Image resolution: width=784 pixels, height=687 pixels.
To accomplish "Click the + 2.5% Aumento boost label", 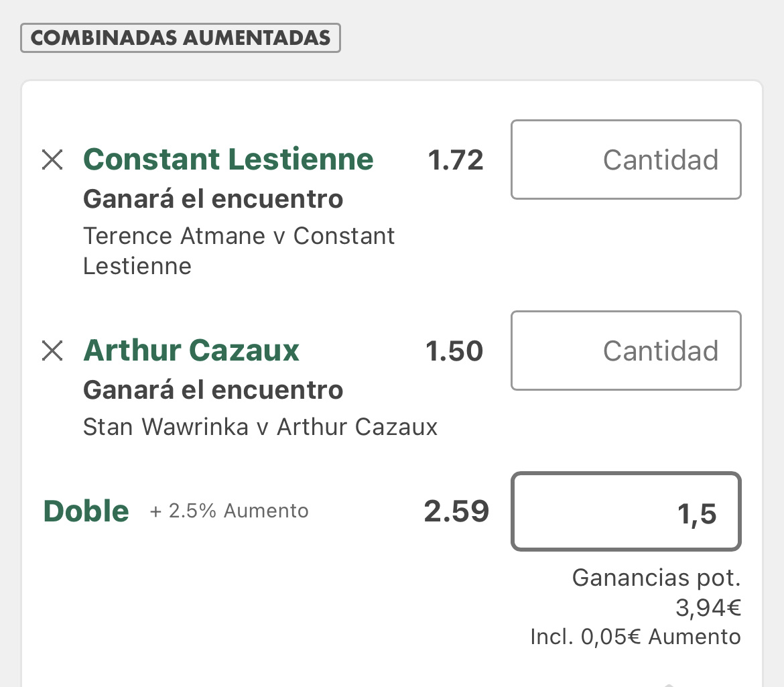I will point(229,511).
